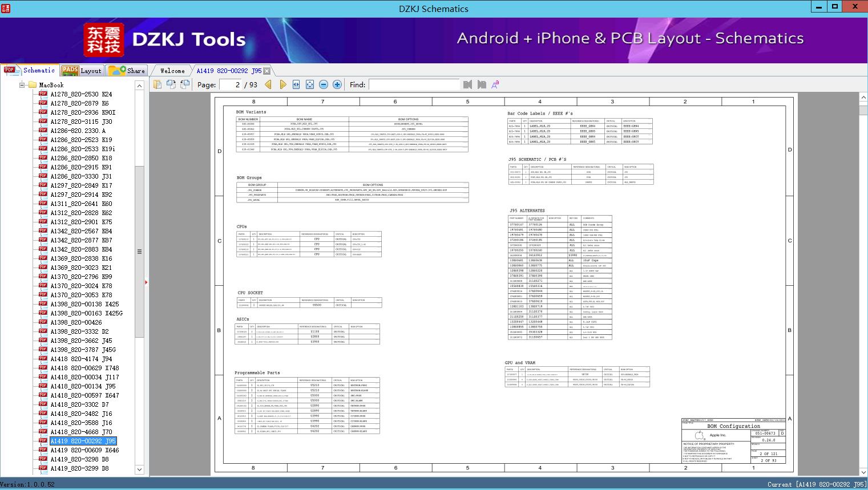Open A1311_820-2641 K60 schematic
The height and width of the screenshot is (490, 868).
tap(81, 204)
